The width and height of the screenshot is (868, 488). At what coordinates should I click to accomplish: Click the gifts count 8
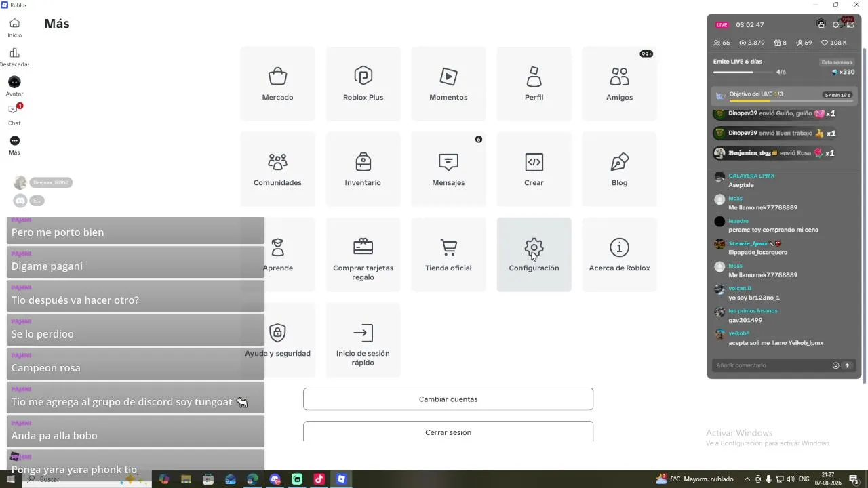coord(781,43)
